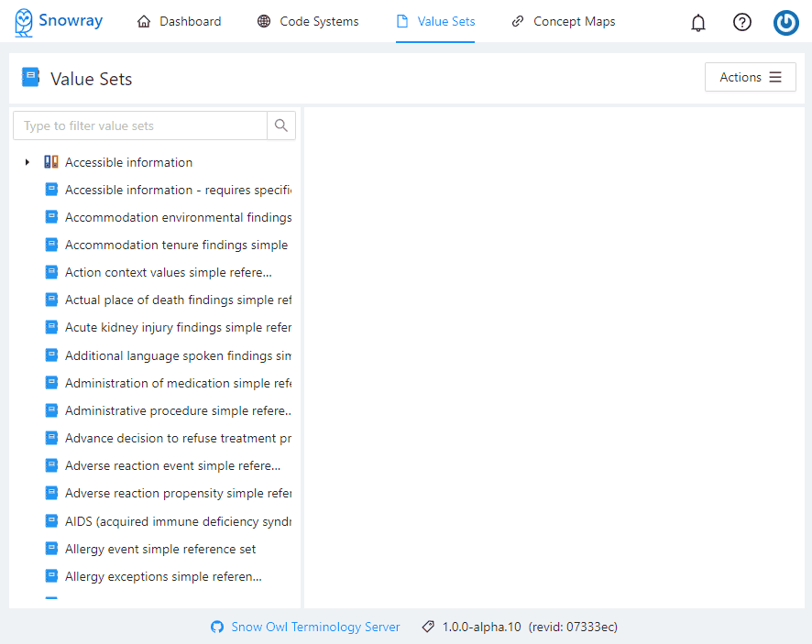Focus the value set filter field
This screenshot has width=812, height=644.
click(140, 126)
